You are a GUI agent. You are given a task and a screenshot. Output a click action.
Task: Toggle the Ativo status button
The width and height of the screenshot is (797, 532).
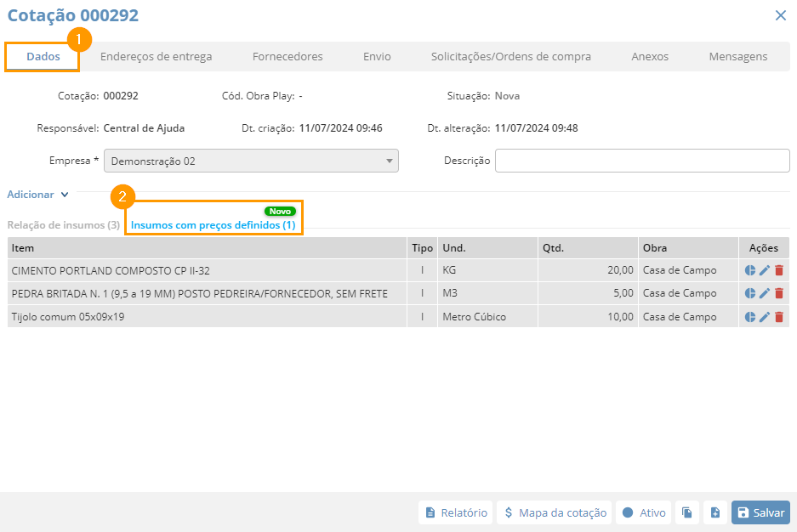(644, 512)
